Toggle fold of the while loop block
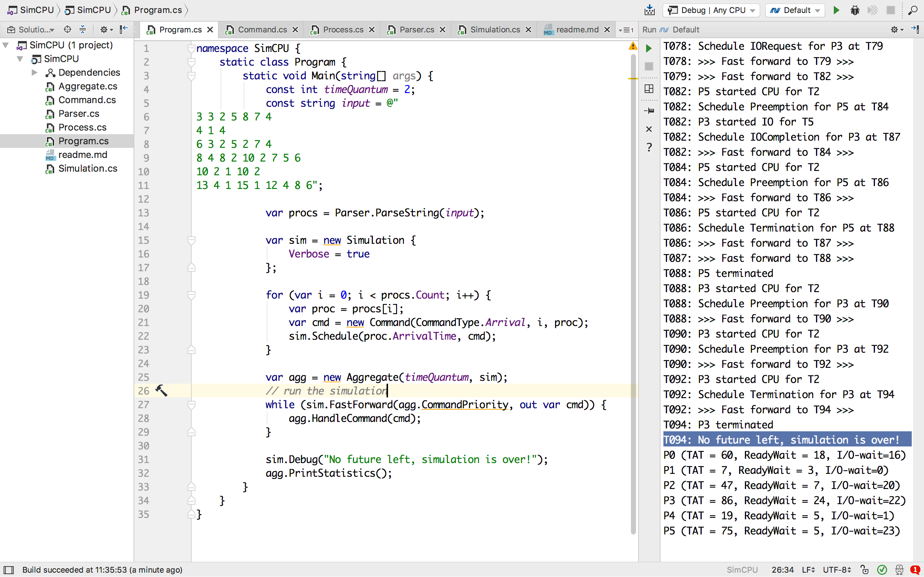 pyautogui.click(x=192, y=405)
